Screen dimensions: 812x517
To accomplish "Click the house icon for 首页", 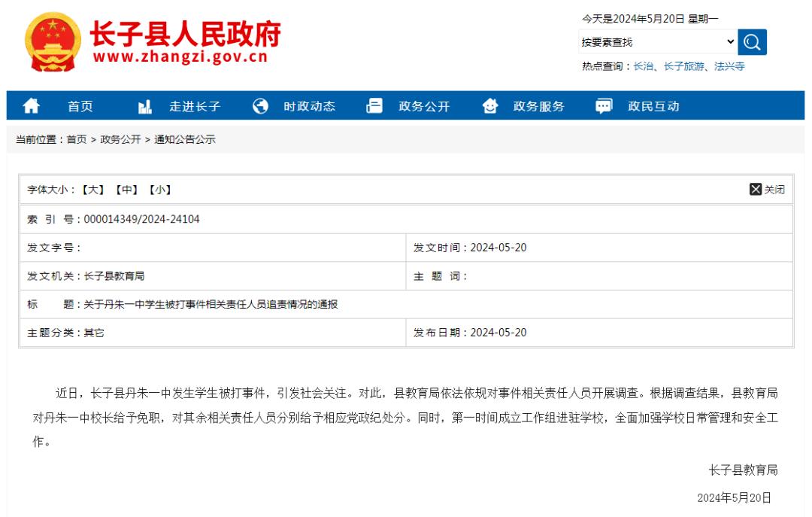I will 31,106.
